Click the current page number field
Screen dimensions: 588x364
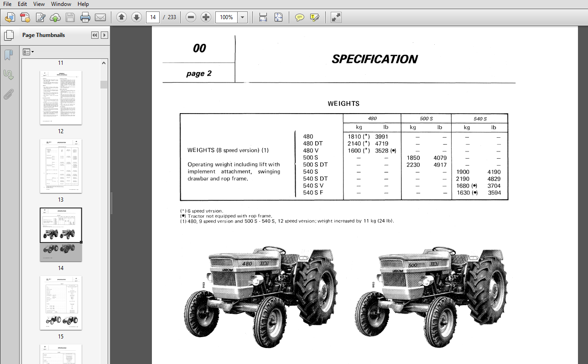[153, 17]
